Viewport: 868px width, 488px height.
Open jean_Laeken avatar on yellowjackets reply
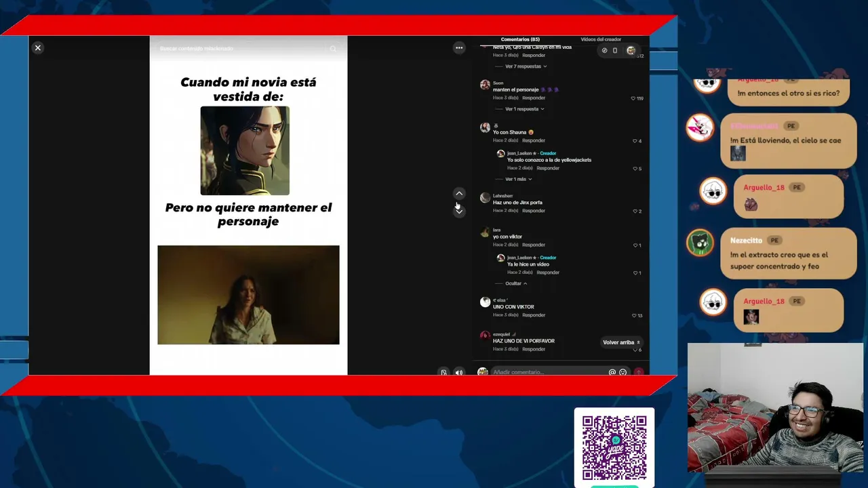coord(501,154)
